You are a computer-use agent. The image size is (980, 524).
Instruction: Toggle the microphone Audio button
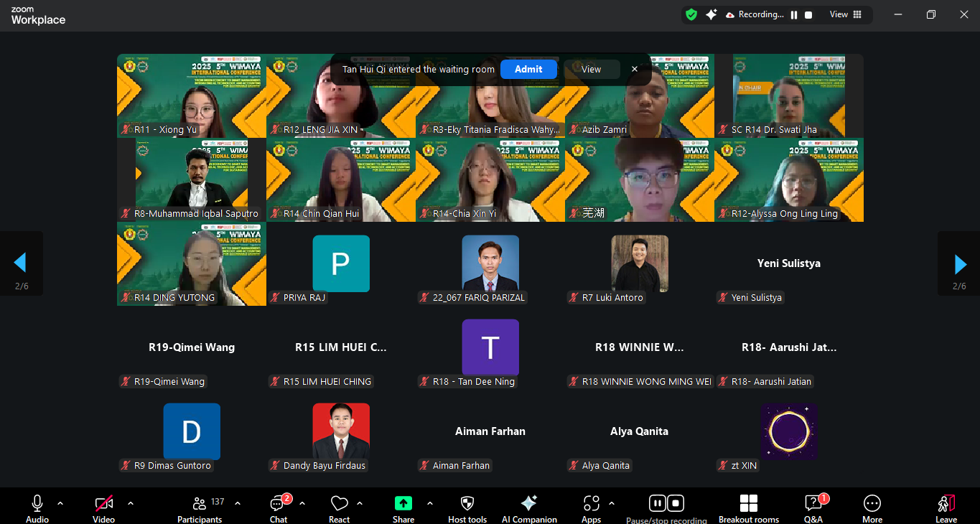[x=37, y=505]
